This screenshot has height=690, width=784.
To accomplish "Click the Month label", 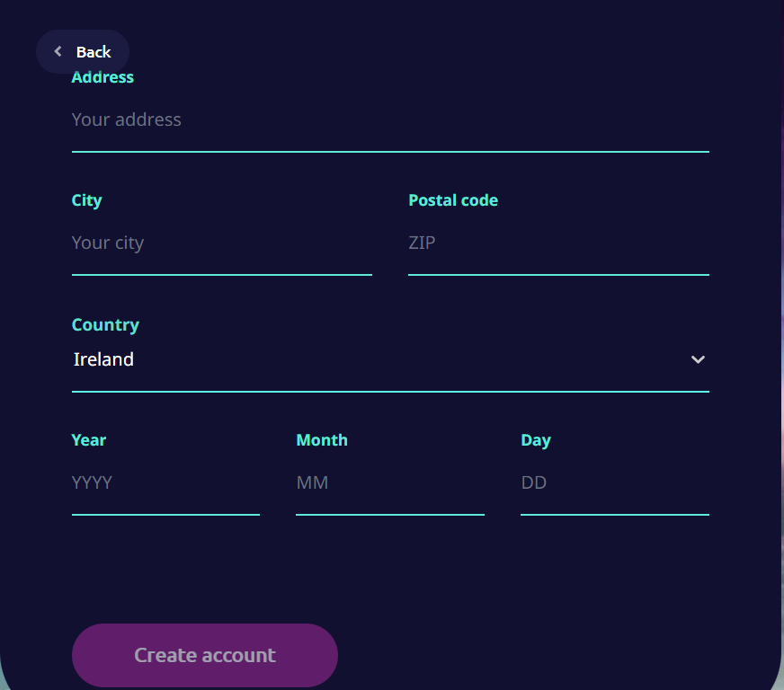I will point(322,440).
